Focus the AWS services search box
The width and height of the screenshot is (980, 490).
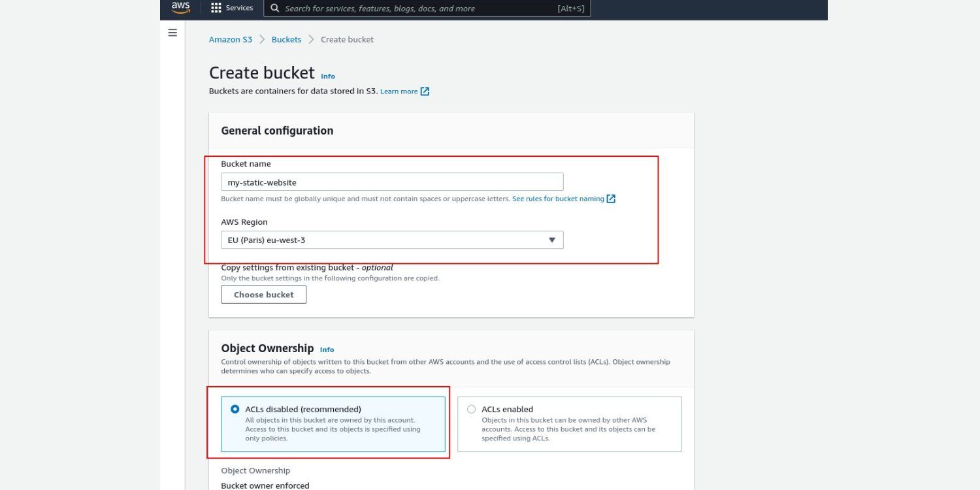click(427, 8)
